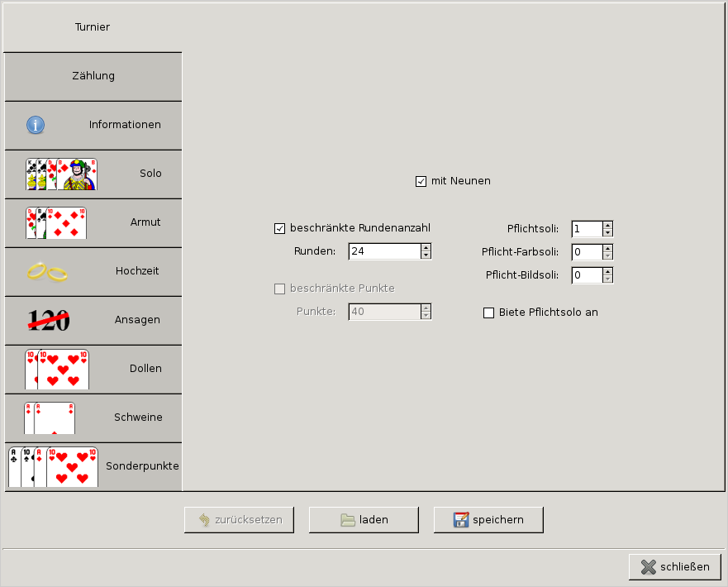Uncheck the 'mit Neunen' checkbox
Screen dimensions: 728x587
[421, 181]
